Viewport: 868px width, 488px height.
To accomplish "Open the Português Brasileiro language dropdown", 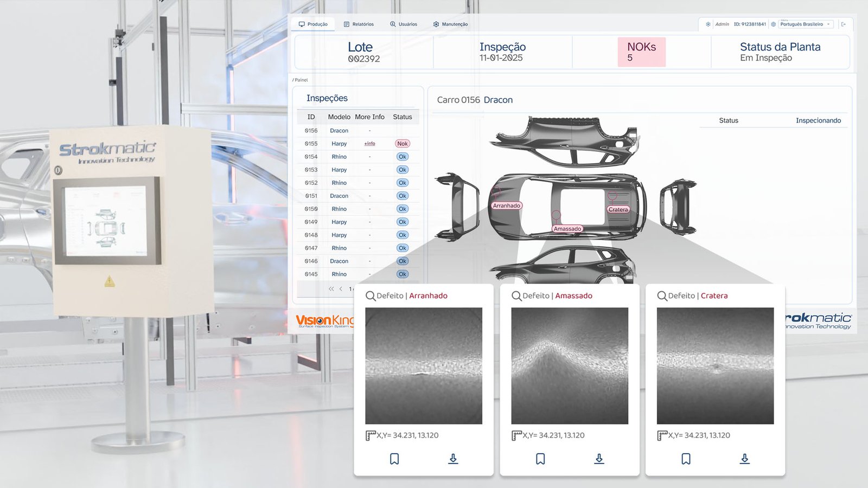I will (x=805, y=24).
